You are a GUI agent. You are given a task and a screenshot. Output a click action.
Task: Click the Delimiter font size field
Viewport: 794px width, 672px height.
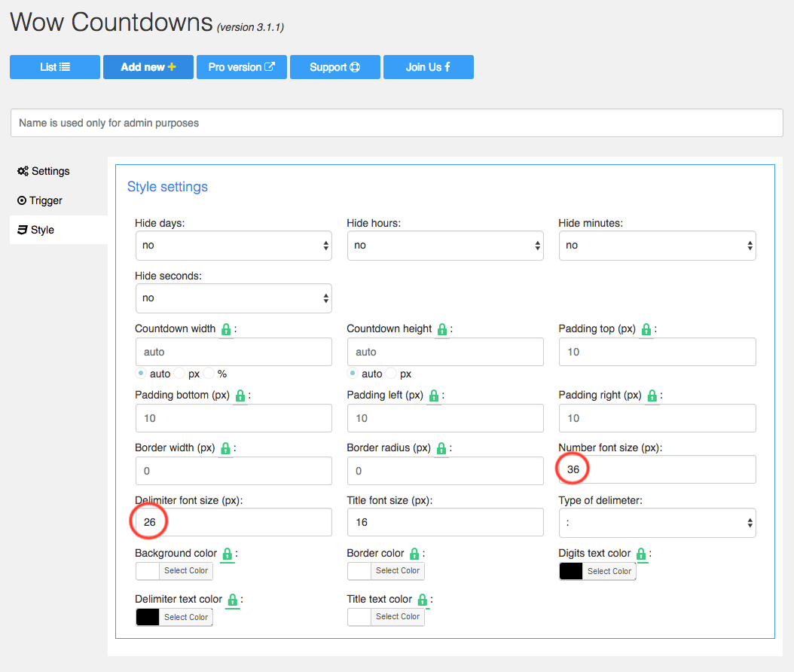pos(234,522)
